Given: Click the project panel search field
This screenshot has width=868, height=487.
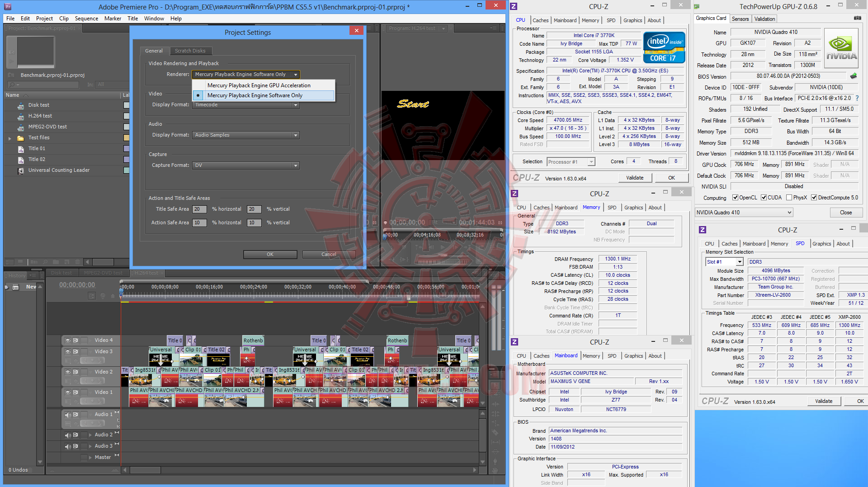Looking at the screenshot, I should pos(44,85).
